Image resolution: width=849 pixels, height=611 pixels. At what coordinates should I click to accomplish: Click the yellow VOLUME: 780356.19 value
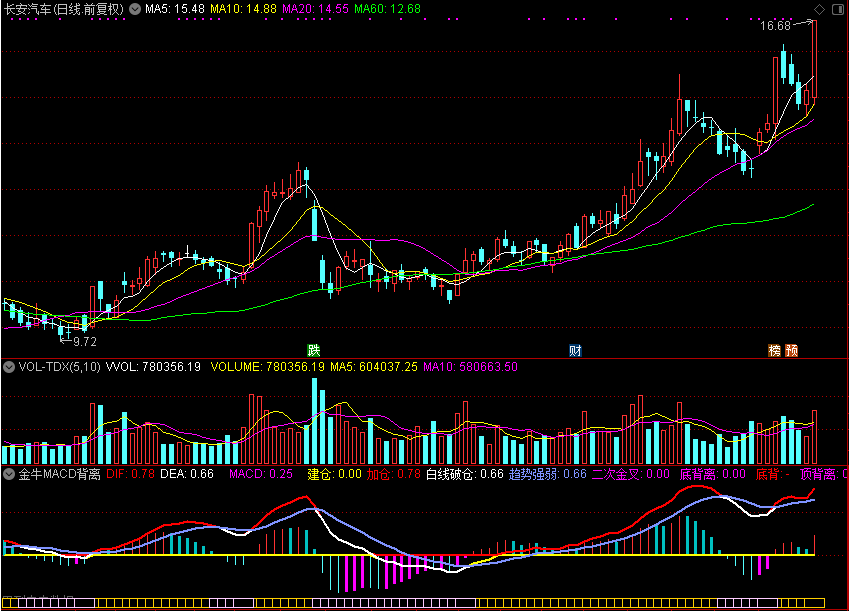[x=267, y=367]
